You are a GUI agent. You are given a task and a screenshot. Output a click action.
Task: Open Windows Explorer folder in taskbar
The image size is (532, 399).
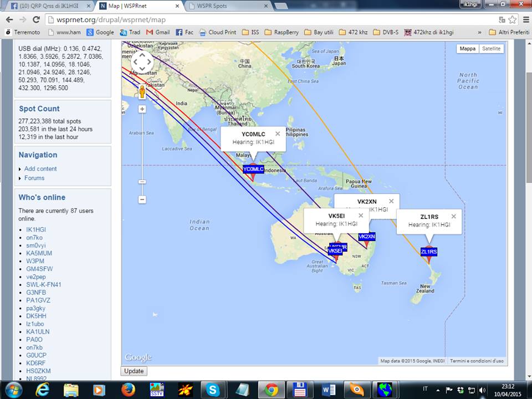71,390
